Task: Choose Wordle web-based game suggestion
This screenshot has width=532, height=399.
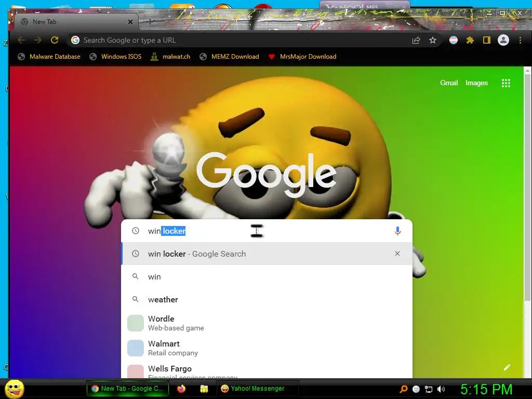Action: point(267,323)
